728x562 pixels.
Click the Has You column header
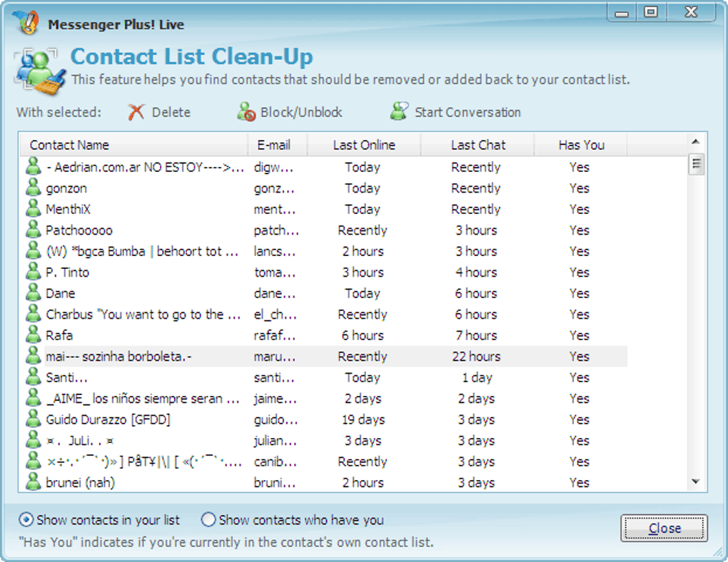(581, 145)
